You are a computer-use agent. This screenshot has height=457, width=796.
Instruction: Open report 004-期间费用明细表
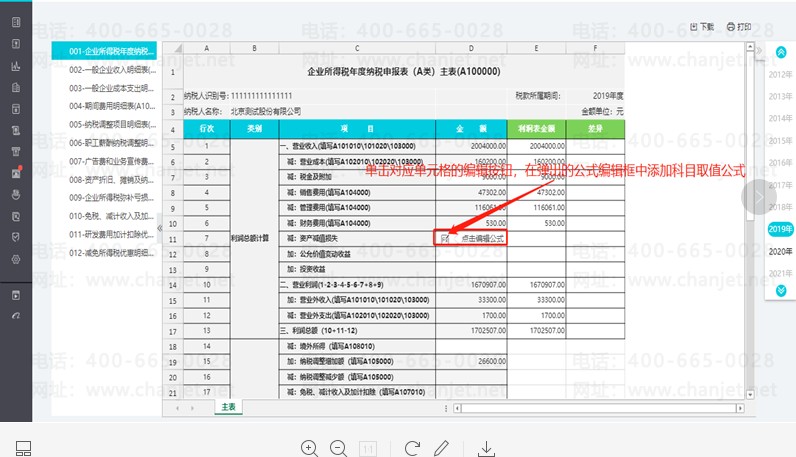click(112, 106)
